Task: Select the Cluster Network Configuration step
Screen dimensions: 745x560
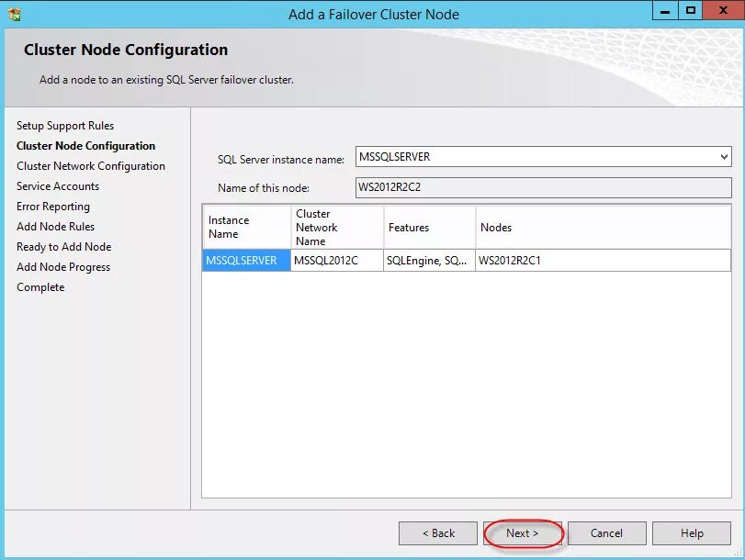Action: click(91, 166)
